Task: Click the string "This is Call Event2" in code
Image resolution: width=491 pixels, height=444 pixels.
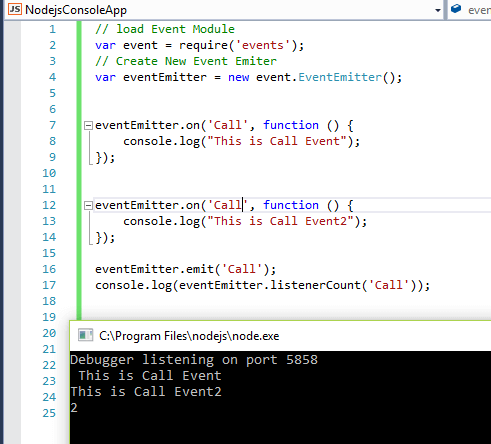Action: [281, 221]
